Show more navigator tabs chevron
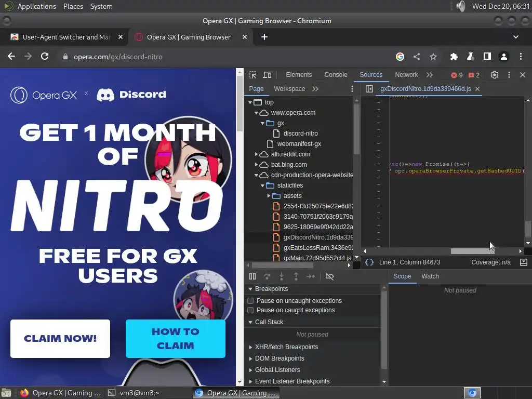The height and width of the screenshot is (399, 532). 315,89
